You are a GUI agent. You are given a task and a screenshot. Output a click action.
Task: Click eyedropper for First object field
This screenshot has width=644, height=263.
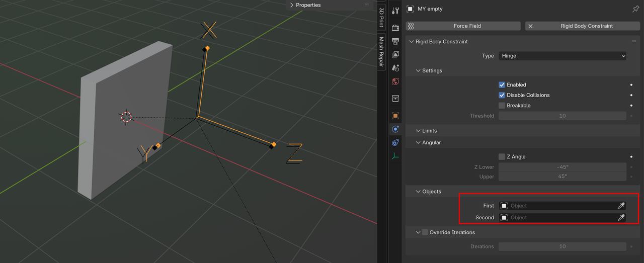pos(621,206)
